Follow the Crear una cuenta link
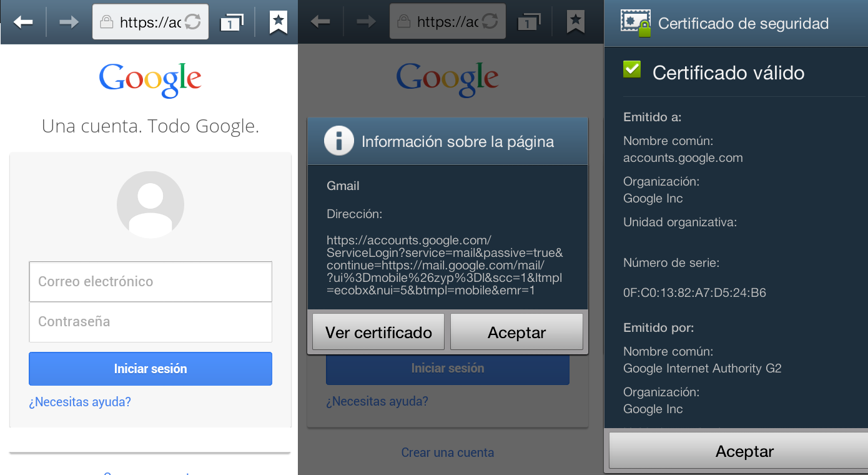The height and width of the screenshot is (475, 868). [x=448, y=452]
